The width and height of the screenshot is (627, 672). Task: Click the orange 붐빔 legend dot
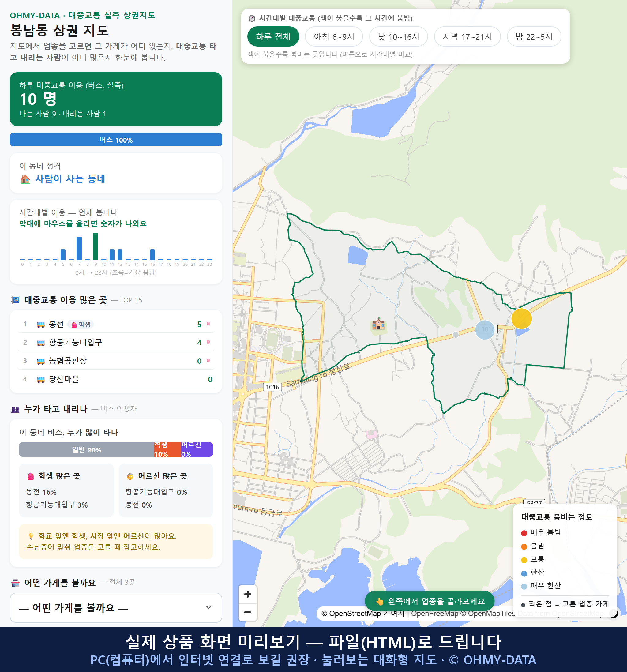pyautogui.click(x=524, y=546)
